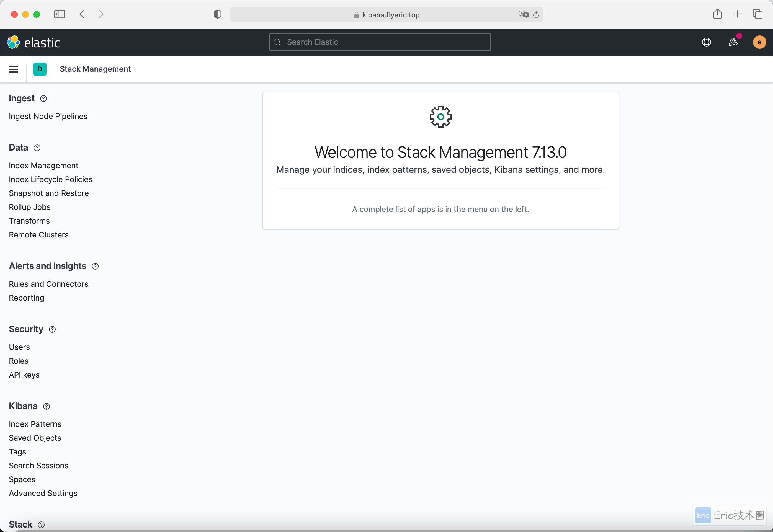This screenshot has width=773, height=532.
Task: Reload the Kibana page
Action: tap(536, 15)
